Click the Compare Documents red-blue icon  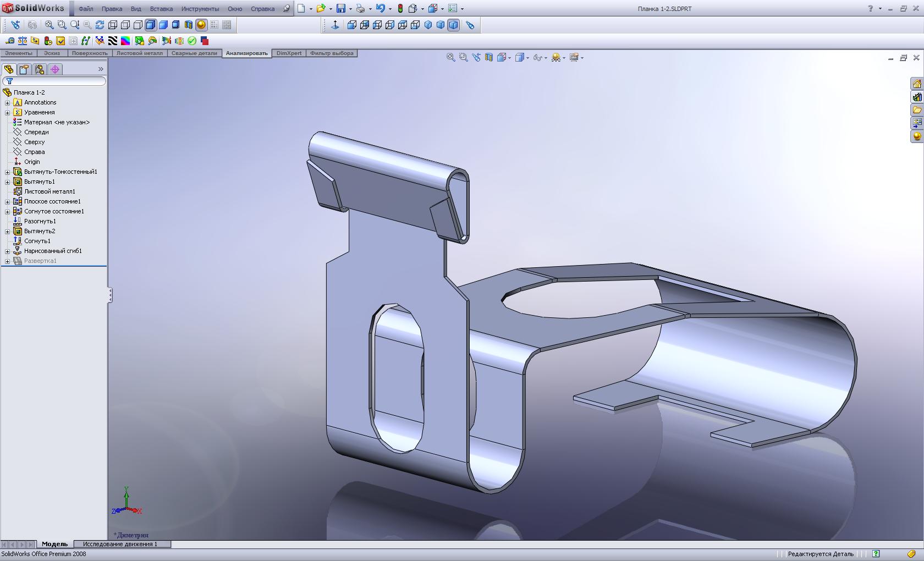205,41
